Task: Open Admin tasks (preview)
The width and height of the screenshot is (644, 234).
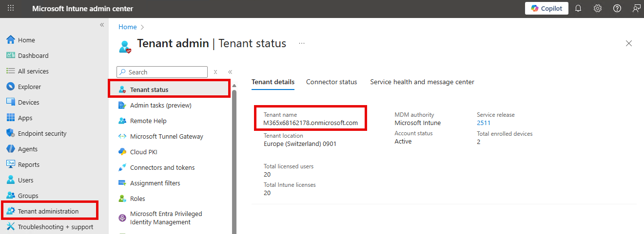Action: [x=160, y=105]
